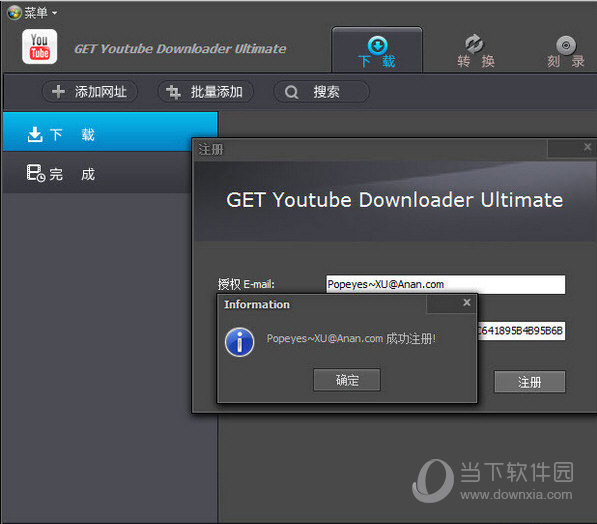Click the registration code input field
The image size is (597, 524).
521,331
